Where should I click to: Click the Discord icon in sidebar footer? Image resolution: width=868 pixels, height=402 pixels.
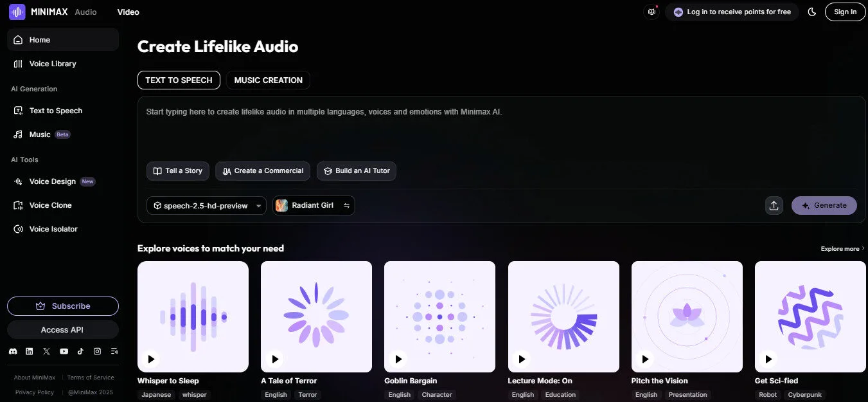coord(13,351)
